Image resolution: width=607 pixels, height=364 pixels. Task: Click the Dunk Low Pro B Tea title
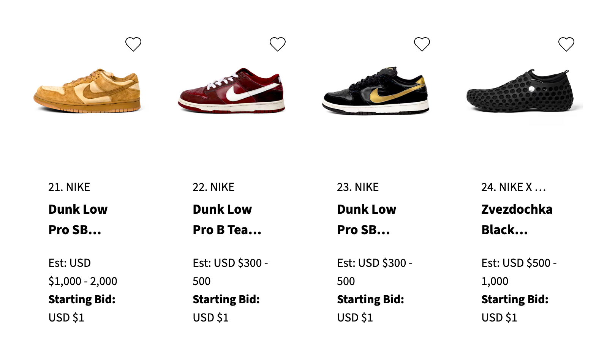pos(227,219)
